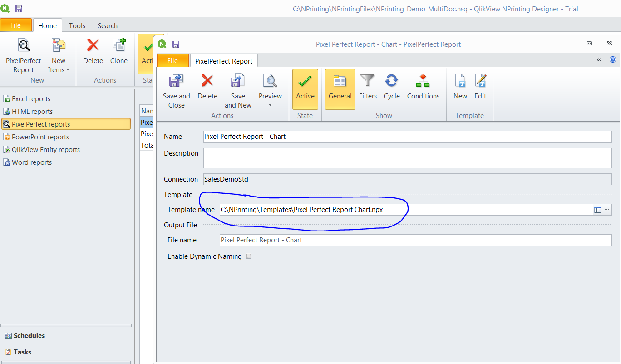Select QlikView Entity reports in sidebar
The width and height of the screenshot is (621, 364).
click(46, 149)
